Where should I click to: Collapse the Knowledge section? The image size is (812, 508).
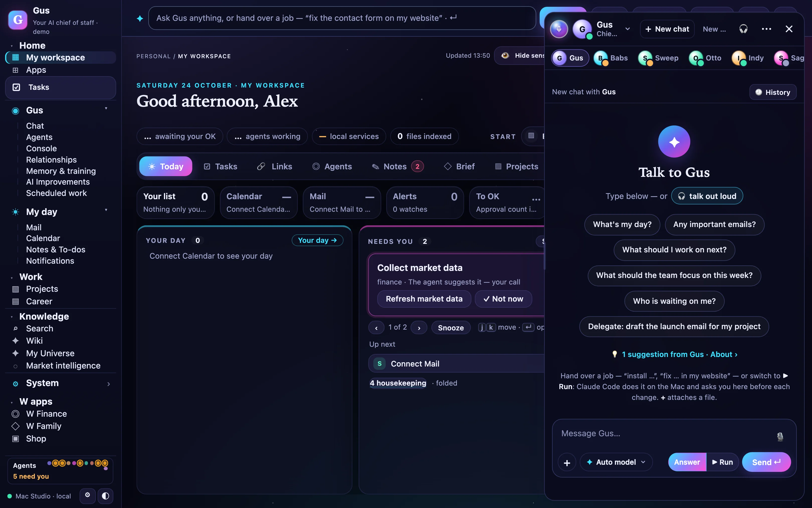(x=12, y=317)
